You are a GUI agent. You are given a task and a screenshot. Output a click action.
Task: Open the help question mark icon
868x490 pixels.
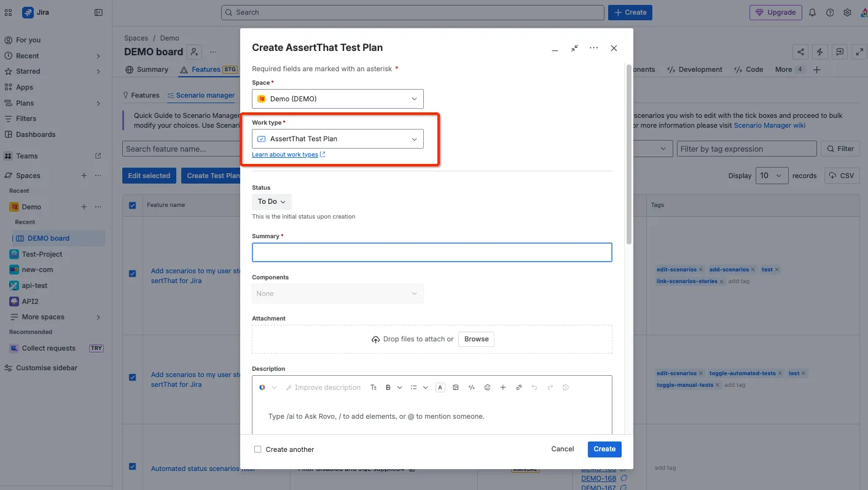(x=830, y=12)
